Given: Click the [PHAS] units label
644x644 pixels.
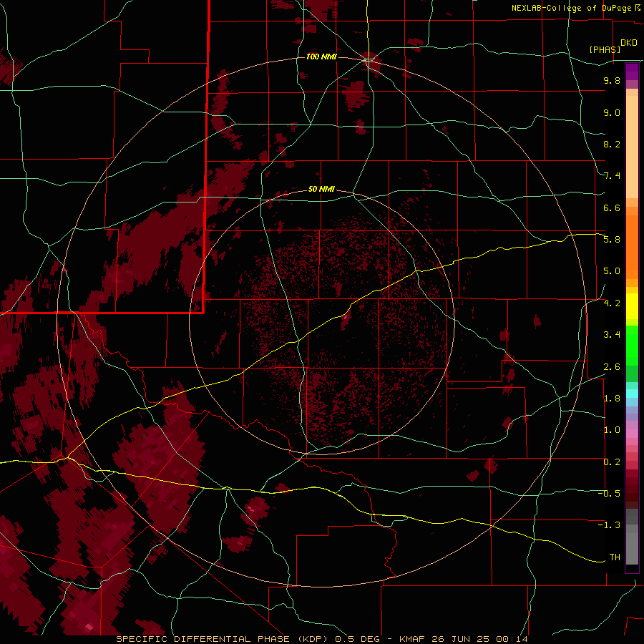Looking at the screenshot, I should point(605,49).
